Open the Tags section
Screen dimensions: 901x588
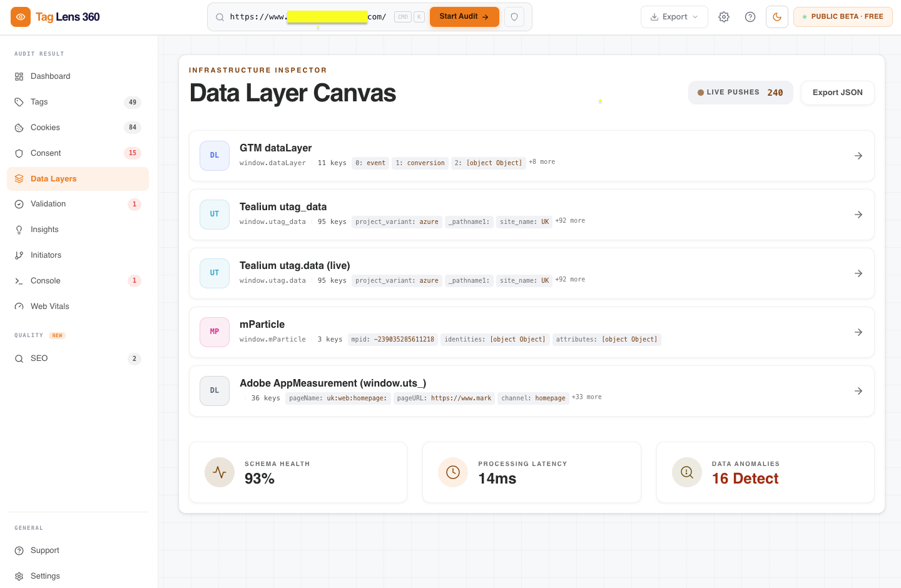(x=78, y=102)
